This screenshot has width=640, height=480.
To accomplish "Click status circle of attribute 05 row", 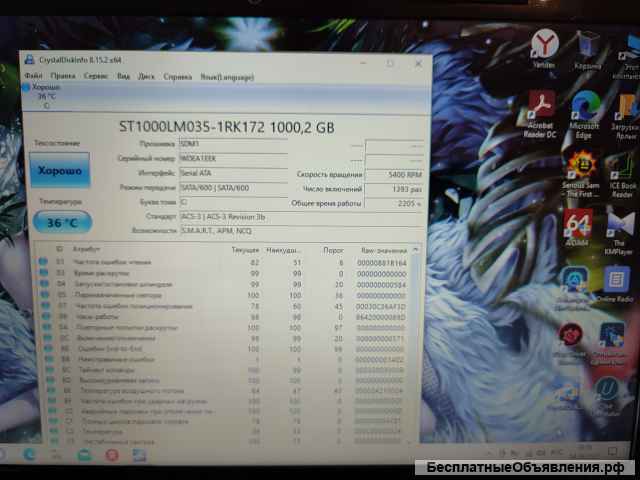I will [x=45, y=294].
